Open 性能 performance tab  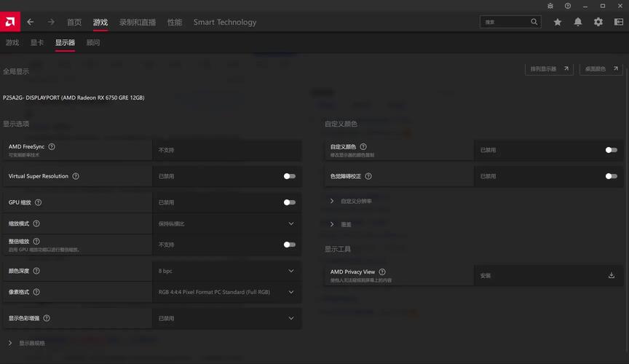click(175, 22)
